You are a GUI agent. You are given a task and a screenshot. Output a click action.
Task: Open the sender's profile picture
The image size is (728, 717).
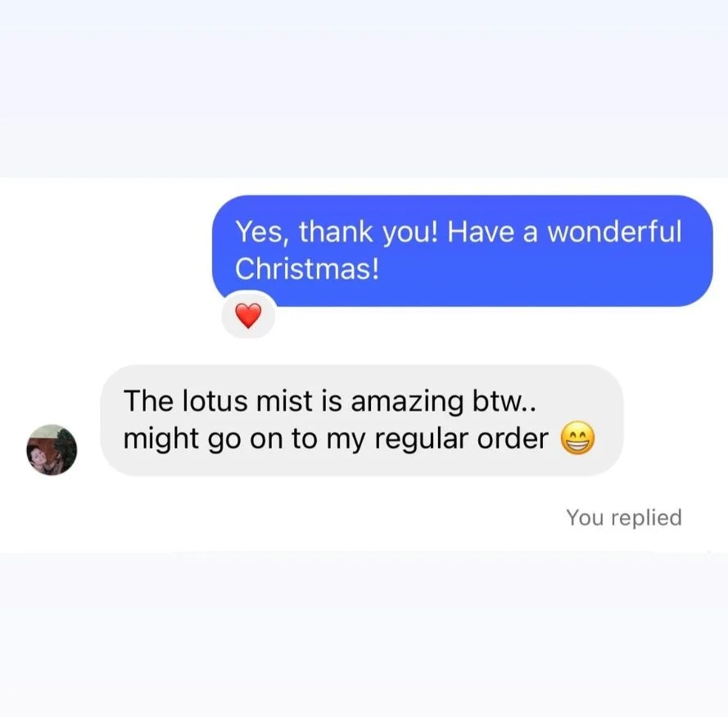point(52,449)
